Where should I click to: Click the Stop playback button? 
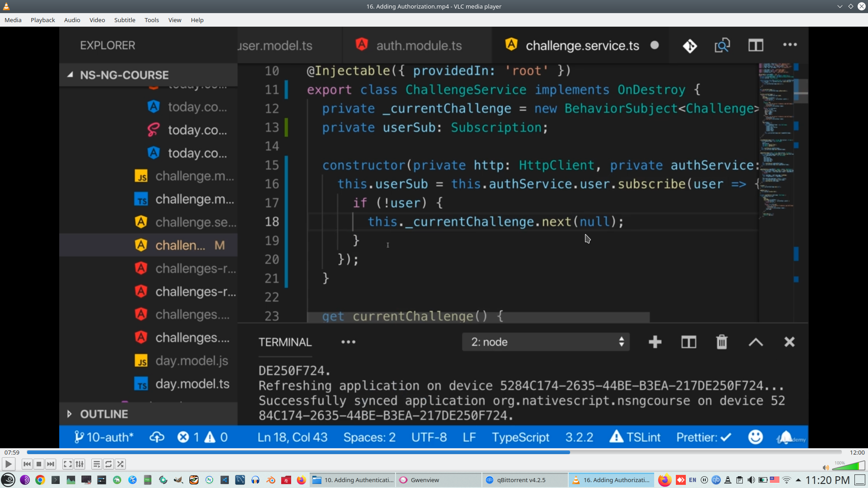coord(39,464)
